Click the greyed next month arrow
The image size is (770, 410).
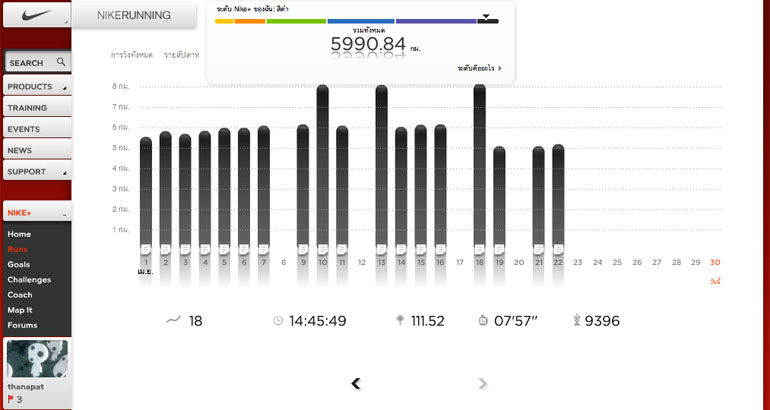click(x=483, y=383)
